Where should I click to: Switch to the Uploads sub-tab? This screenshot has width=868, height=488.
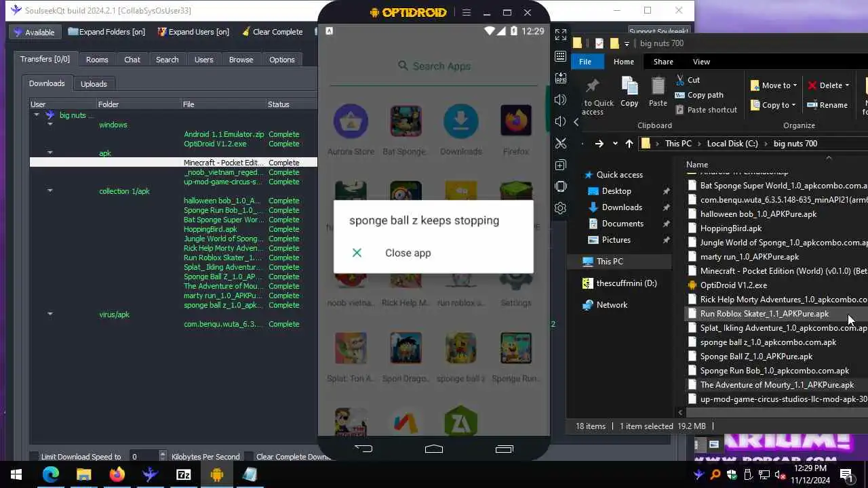tap(94, 84)
